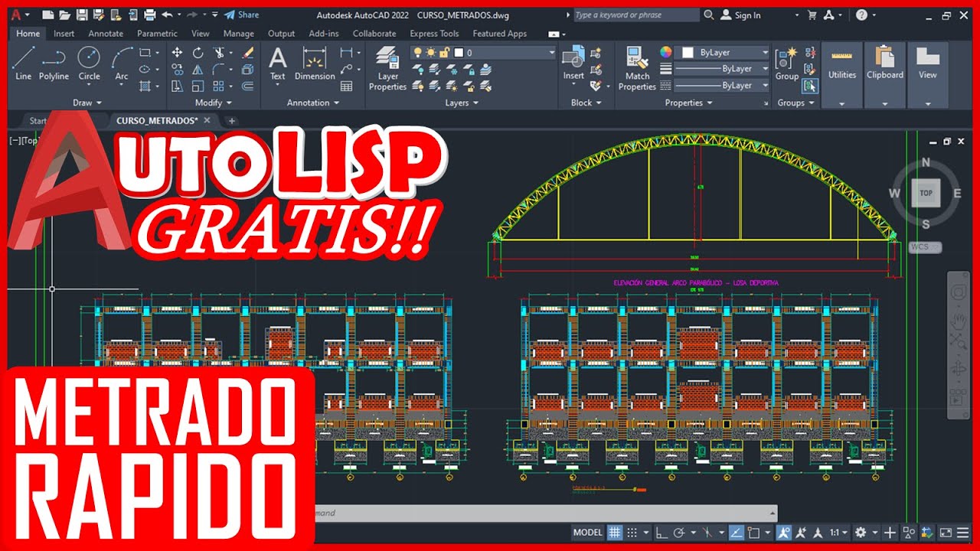Open the Insert ribbon tab
This screenshot has width=980, height=551.
click(64, 34)
